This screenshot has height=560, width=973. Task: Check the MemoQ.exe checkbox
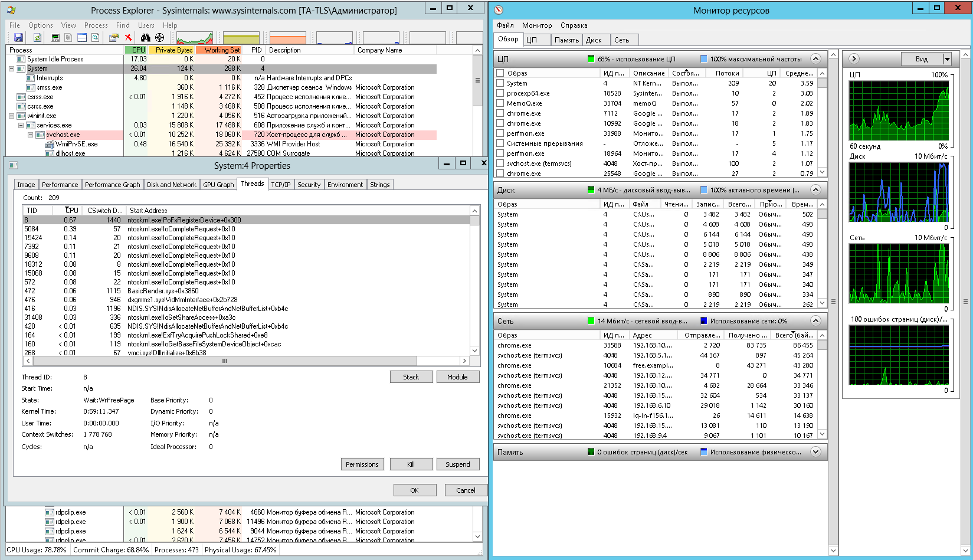tap(500, 103)
